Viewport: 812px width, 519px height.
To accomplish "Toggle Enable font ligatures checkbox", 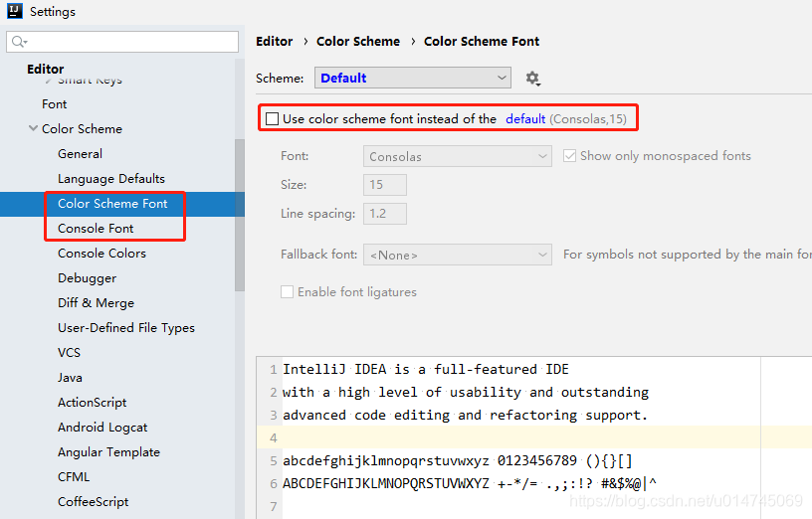I will pyautogui.click(x=287, y=292).
